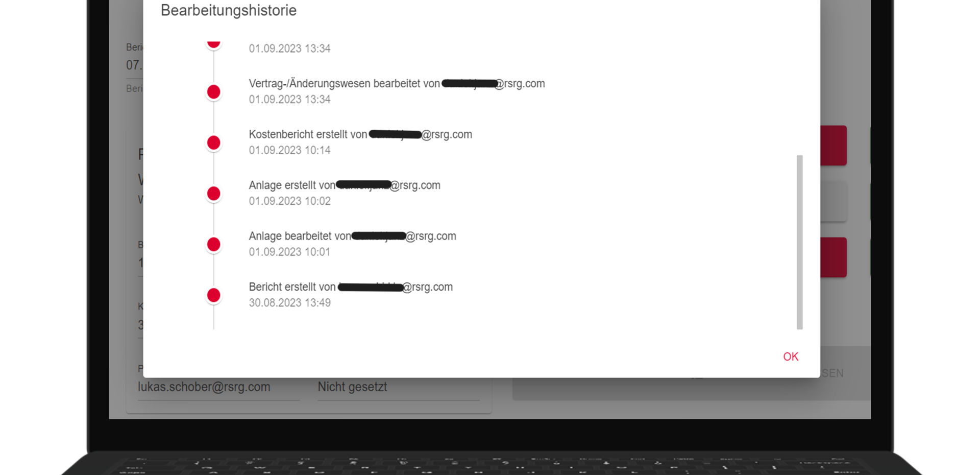Click the Bearbeitungshistorie dialog title

[229, 10]
